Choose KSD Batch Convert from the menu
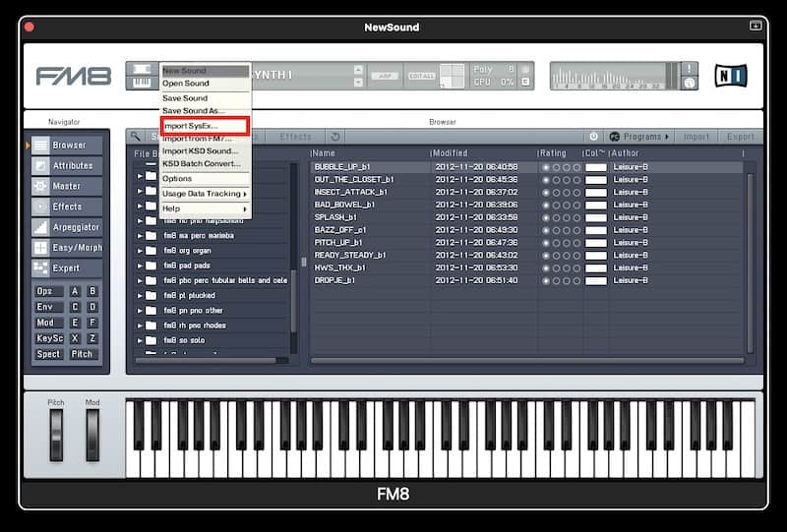The width and height of the screenshot is (787, 532). coord(205,163)
